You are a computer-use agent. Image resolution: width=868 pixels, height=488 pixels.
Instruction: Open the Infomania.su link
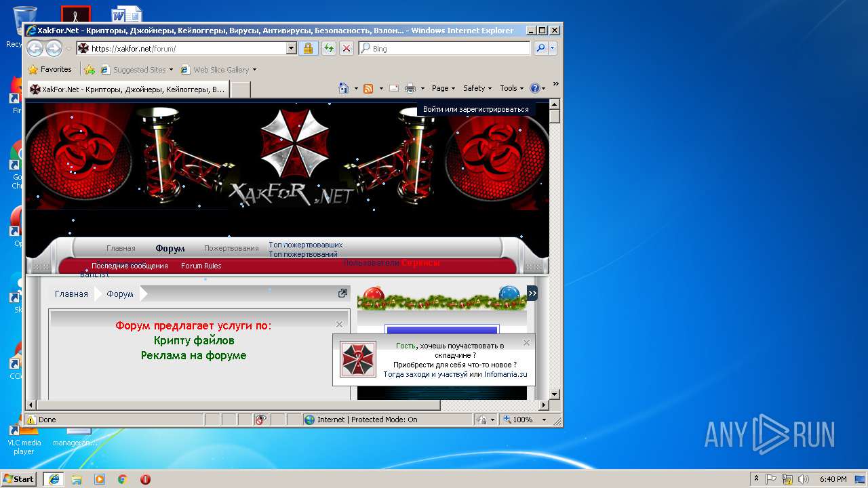[505, 374]
